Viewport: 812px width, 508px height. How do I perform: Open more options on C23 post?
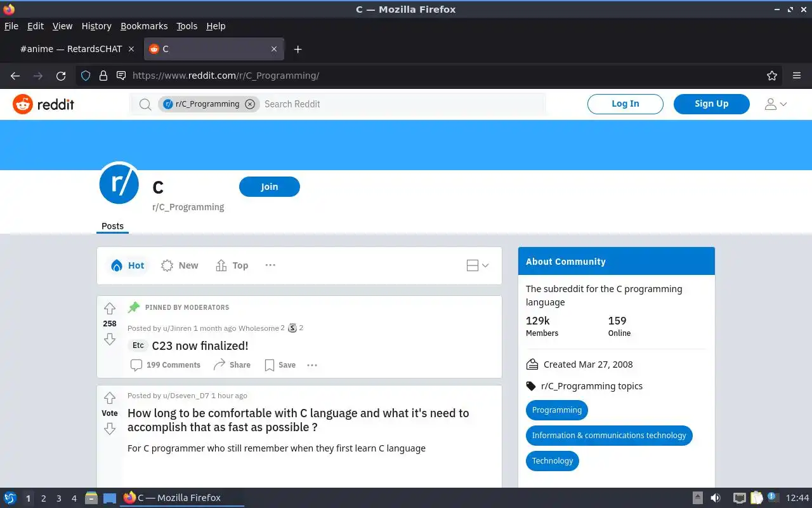pos(312,365)
